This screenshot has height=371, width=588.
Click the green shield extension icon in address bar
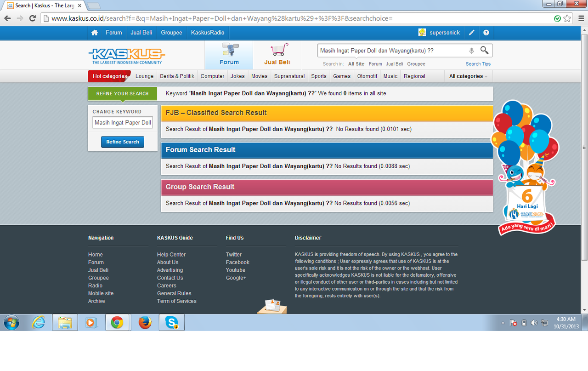(557, 18)
